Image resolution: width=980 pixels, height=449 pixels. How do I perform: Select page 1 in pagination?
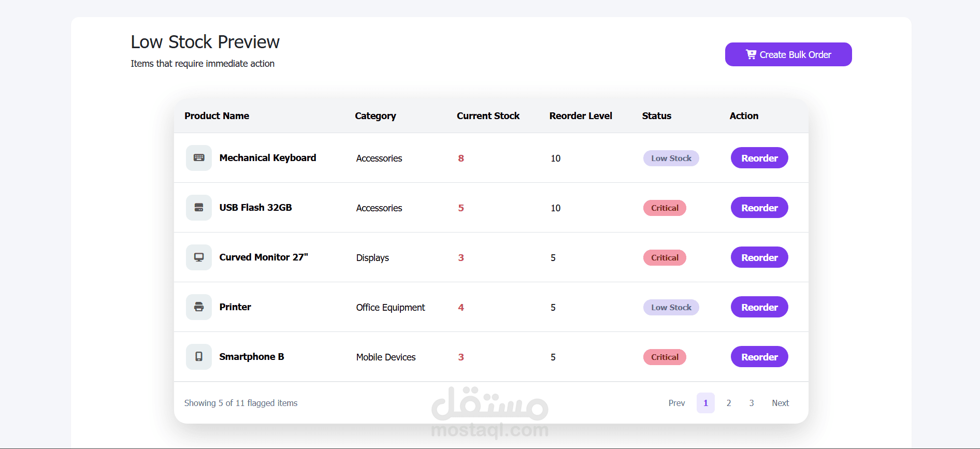coord(705,403)
